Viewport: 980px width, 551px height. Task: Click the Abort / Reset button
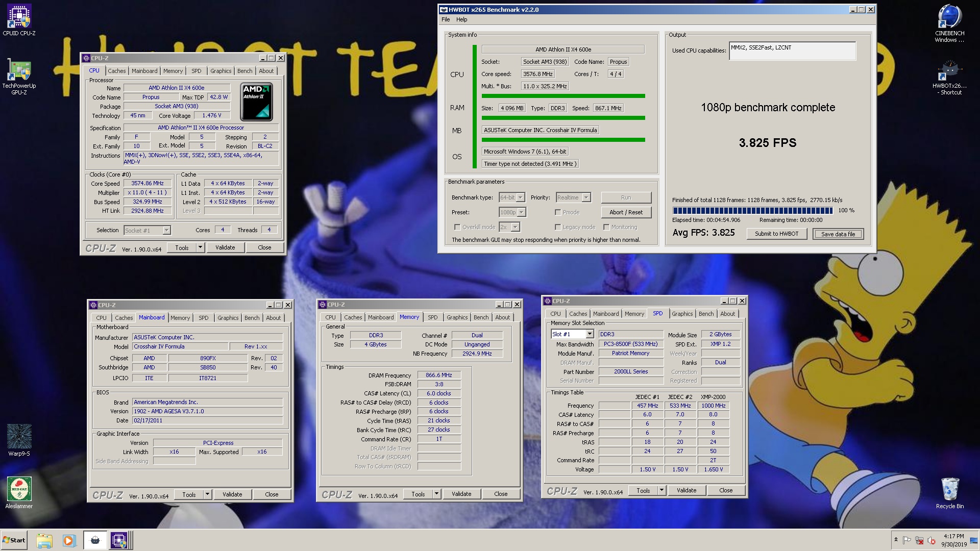626,212
